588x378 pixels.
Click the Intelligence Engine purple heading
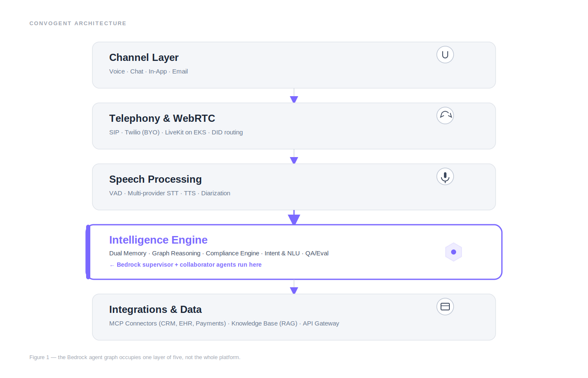coord(158,240)
